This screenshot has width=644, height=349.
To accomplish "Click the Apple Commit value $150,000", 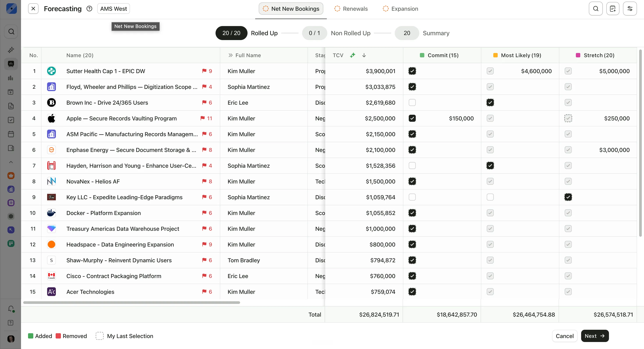I will [461, 118].
